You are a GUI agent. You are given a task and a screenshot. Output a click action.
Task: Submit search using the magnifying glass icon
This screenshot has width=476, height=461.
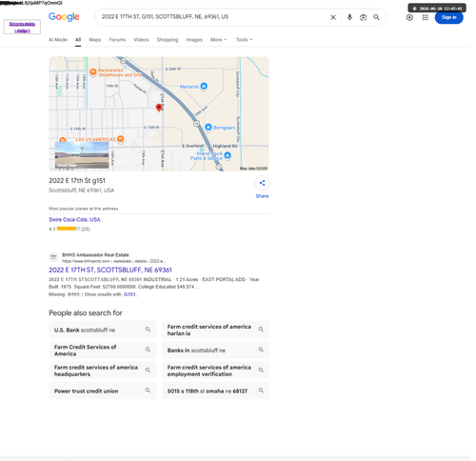coord(376,17)
